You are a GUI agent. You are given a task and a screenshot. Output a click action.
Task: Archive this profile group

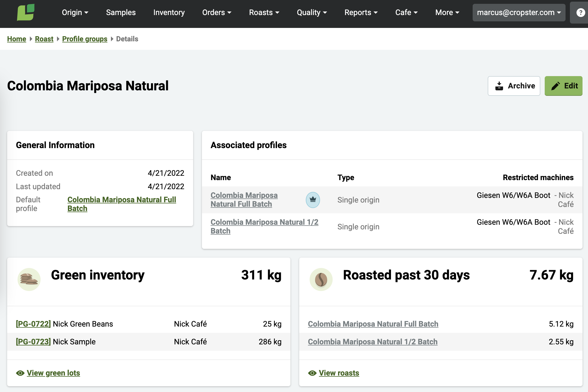tap(514, 86)
